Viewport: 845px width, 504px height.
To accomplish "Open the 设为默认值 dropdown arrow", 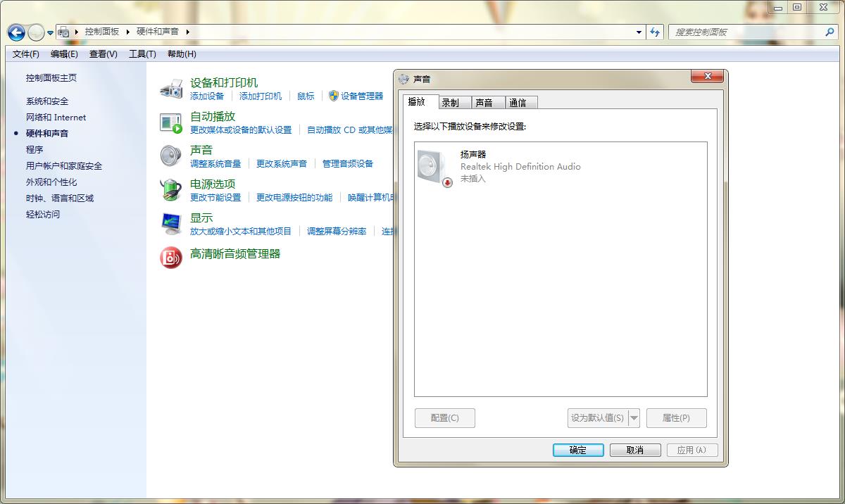I will (633, 417).
